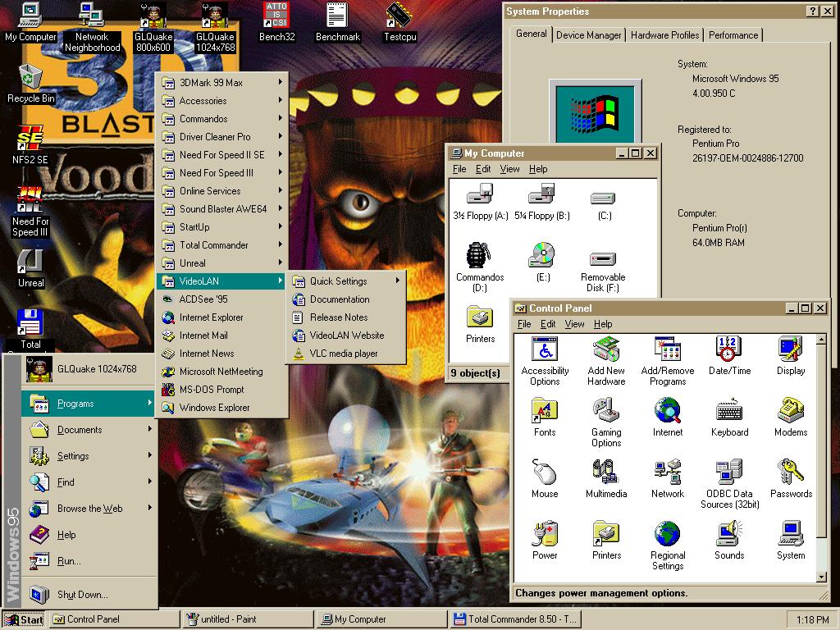Expand the Documents submenu in the Start menu
Image resolution: width=840 pixels, height=630 pixels.
(80, 430)
